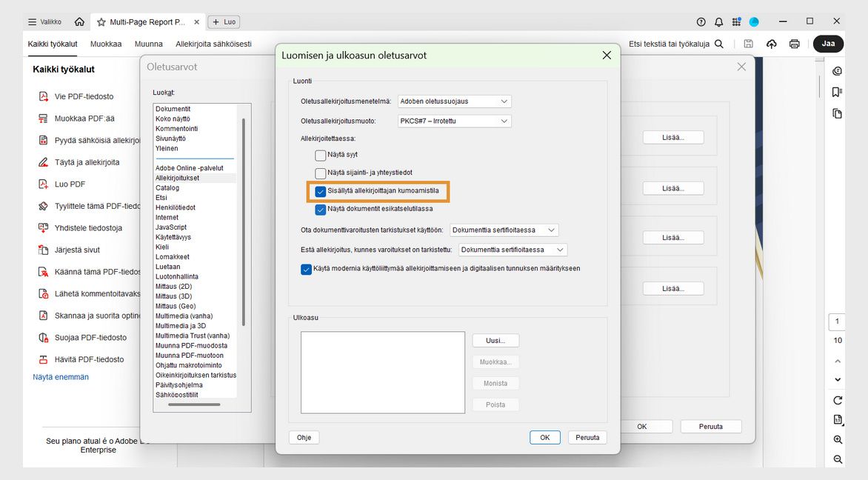Image resolution: width=868 pixels, height=480 pixels.
Task: Close the Luomisen ja ulkoasun oletusarvot dialog
Action: 607,56
